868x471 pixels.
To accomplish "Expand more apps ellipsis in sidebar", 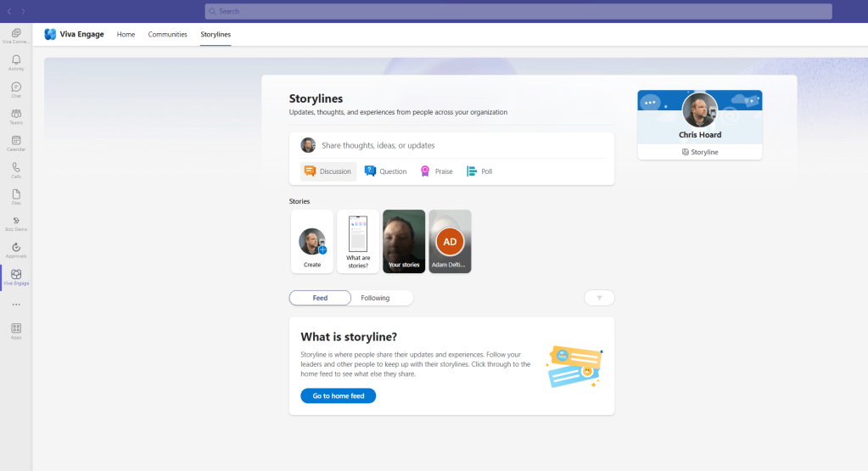I will point(16,304).
